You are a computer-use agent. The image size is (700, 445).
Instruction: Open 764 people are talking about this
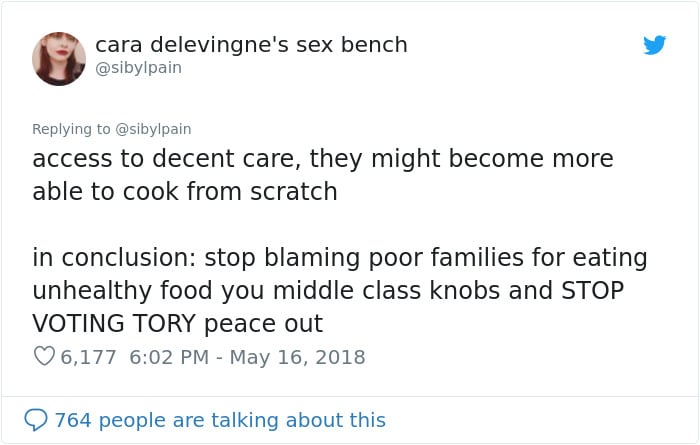pos(220,420)
